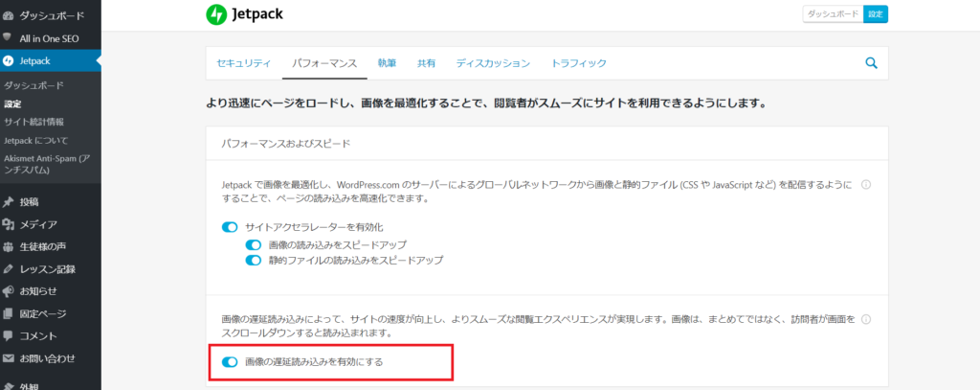Open the ディスカッション tab

[493, 63]
